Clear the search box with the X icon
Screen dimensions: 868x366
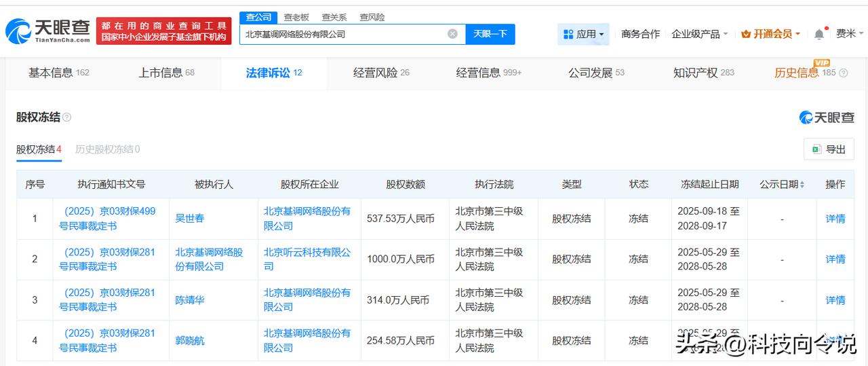(452, 34)
